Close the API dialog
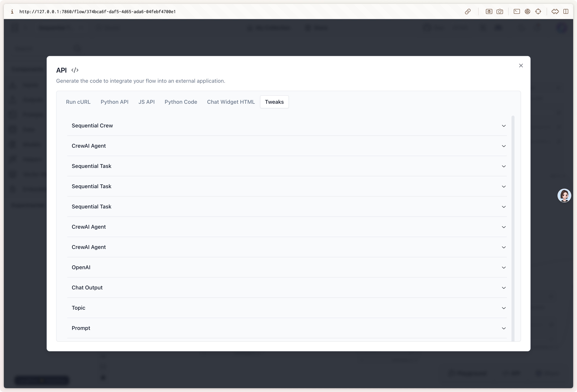Viewport: 577px width, 392px height. pyautogui.click(x=521, y=66)
